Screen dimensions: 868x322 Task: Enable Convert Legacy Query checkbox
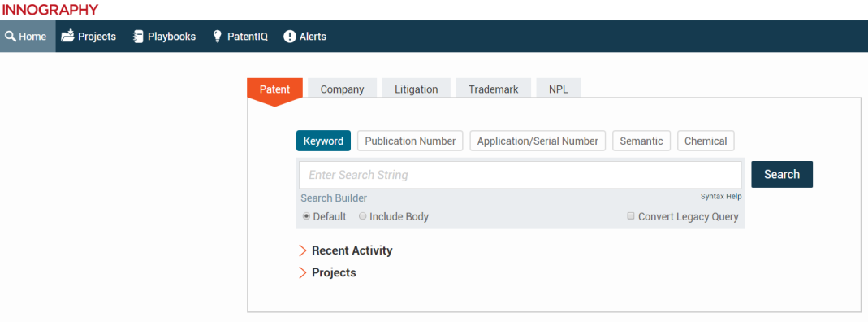pyautogui.click(x=631, y=216)
